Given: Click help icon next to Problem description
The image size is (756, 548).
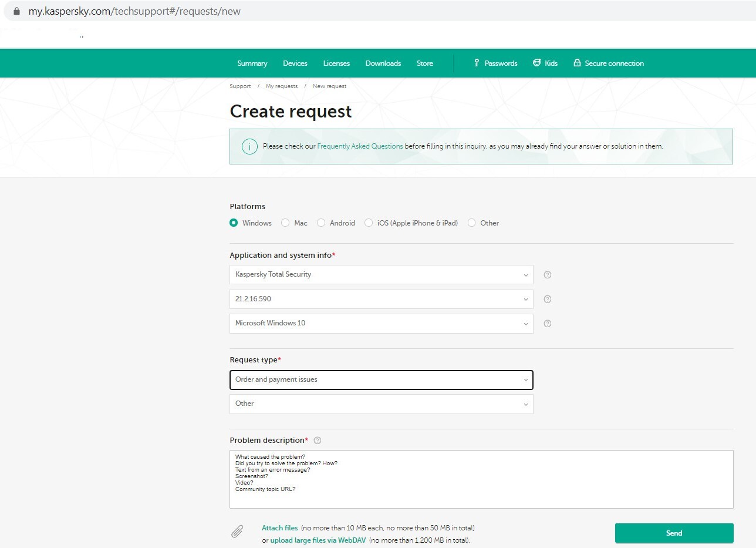Looking at the screenshot, I should pyautogui.click(x=318, y=441).
